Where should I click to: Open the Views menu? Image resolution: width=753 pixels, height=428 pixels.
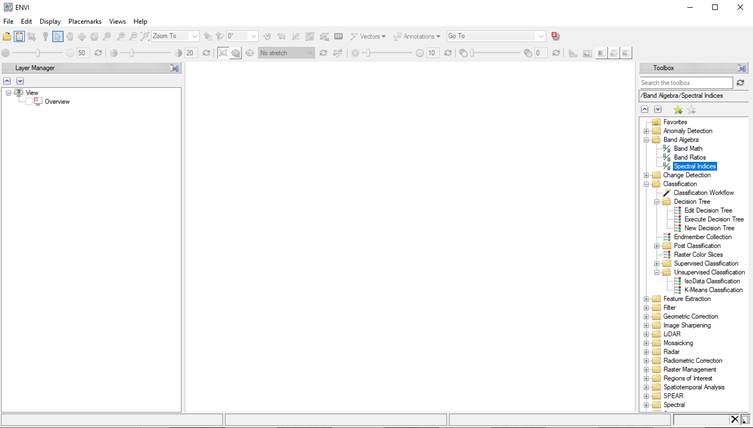tap(117, 22)
